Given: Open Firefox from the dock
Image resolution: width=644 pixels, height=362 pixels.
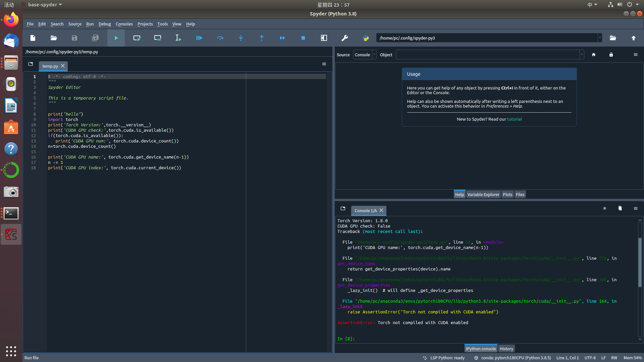Looking at the screenshot, I should [x=11, y=20].
